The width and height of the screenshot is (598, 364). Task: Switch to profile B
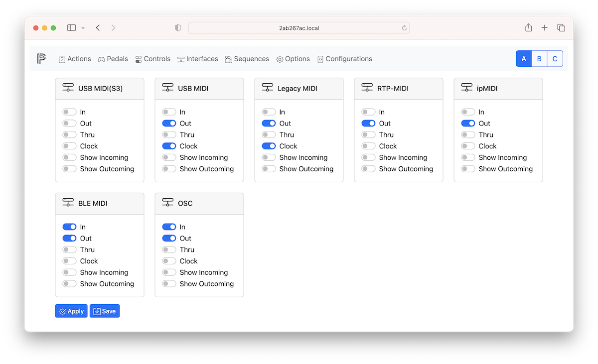(x=539, y=59)
